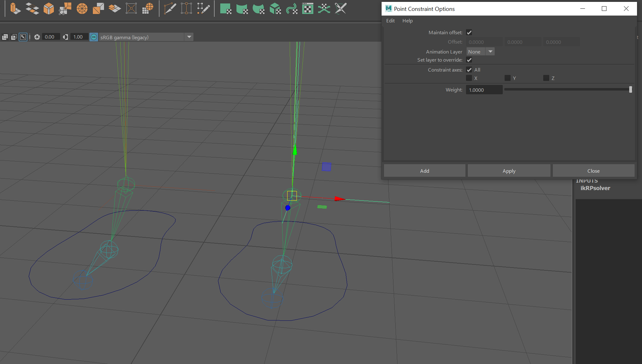Click the Weight slider handle
This screenshot has width=642, height=364.
click(x=631, y=90)
